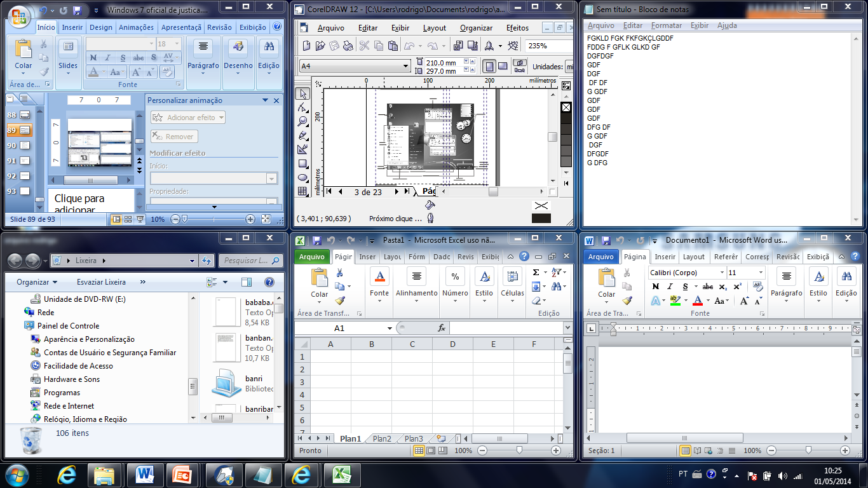Click Esvaziar Lixeira in Explorer
Image resolution: width=868 pixels, height=488 pixels.
pyautogui.click(x=101, y=282)
